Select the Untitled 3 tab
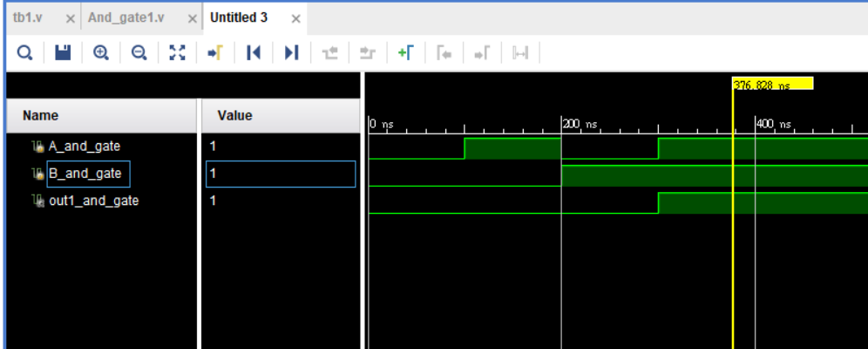The width and height of the screenshot is (868, 349). [239, 17]
